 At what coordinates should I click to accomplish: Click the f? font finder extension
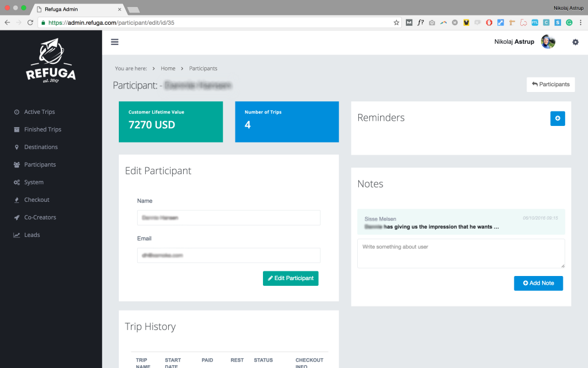pyautogui.click(x=420, y=22)
